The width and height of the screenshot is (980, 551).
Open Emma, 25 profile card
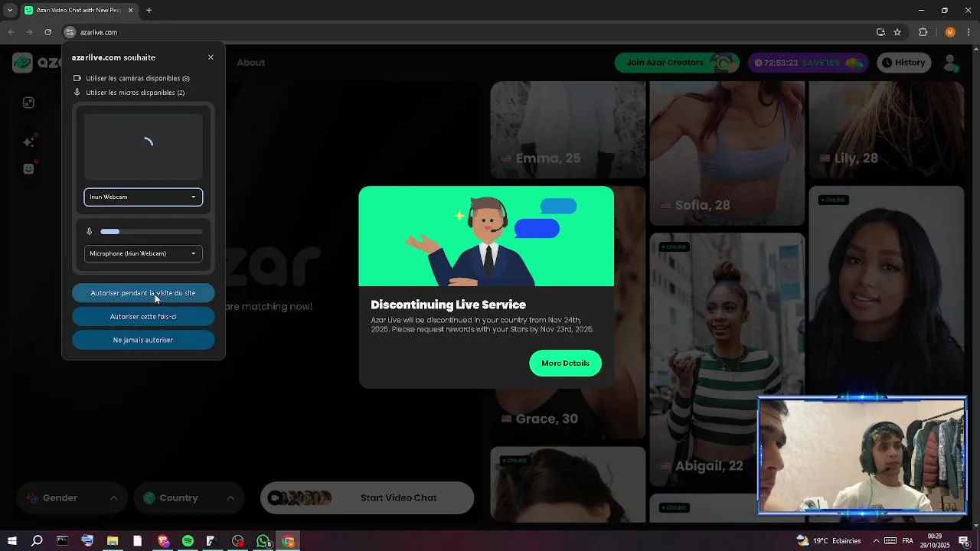pyautogui.click(x=567, y=130)
